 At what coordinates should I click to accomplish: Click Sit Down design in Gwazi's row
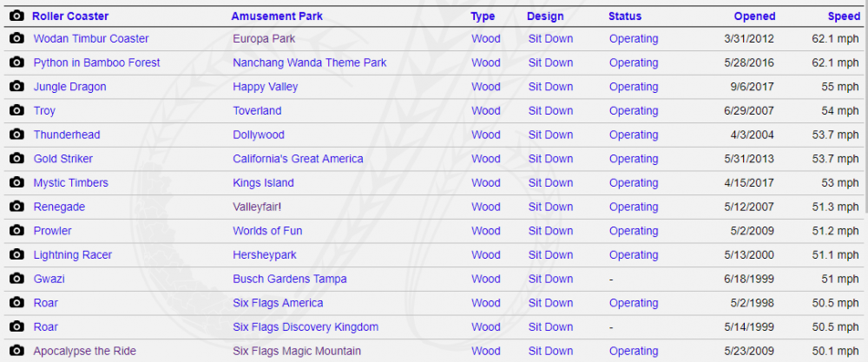551,279
